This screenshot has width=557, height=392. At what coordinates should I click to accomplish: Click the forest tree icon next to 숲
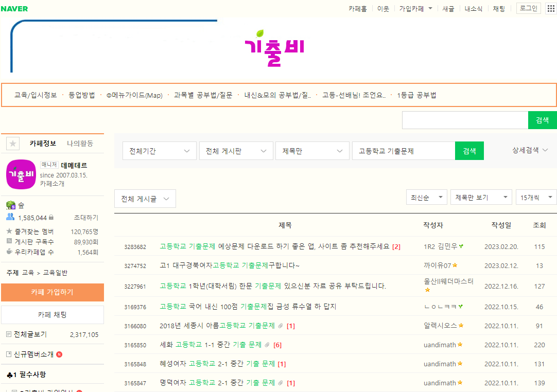pos(9,205)
